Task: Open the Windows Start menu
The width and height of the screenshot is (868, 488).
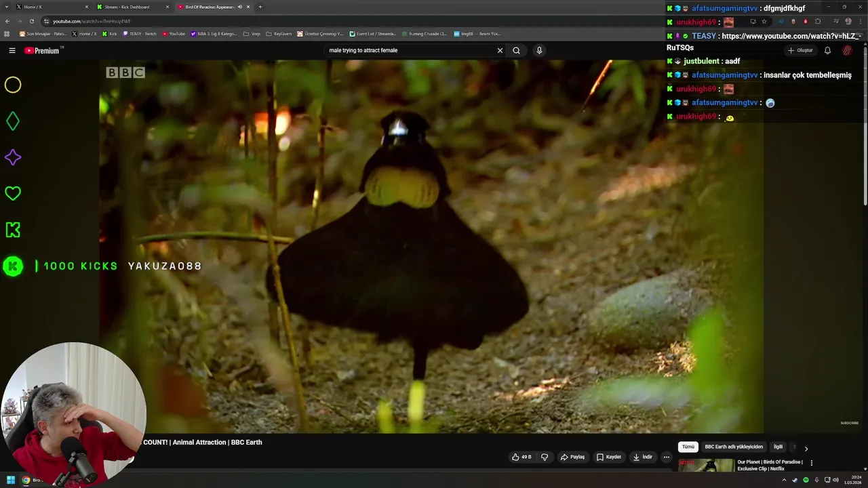Action: click(x=11, y=480)
